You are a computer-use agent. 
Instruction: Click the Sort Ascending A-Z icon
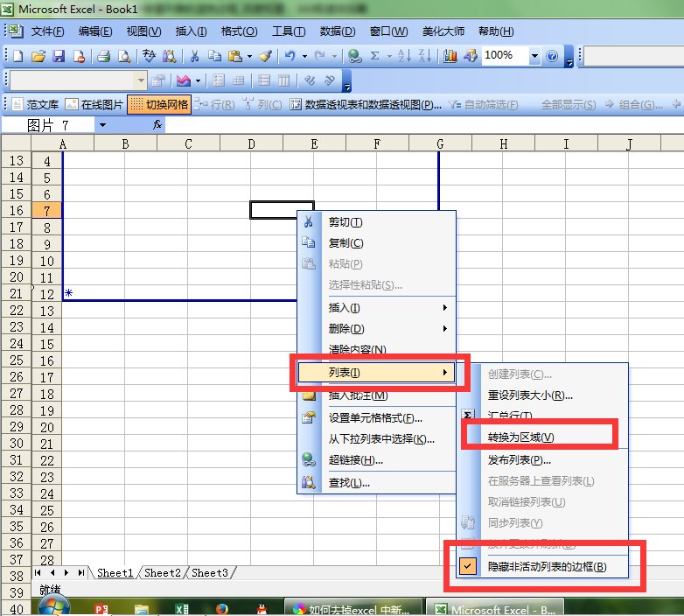tap(404, 56)
